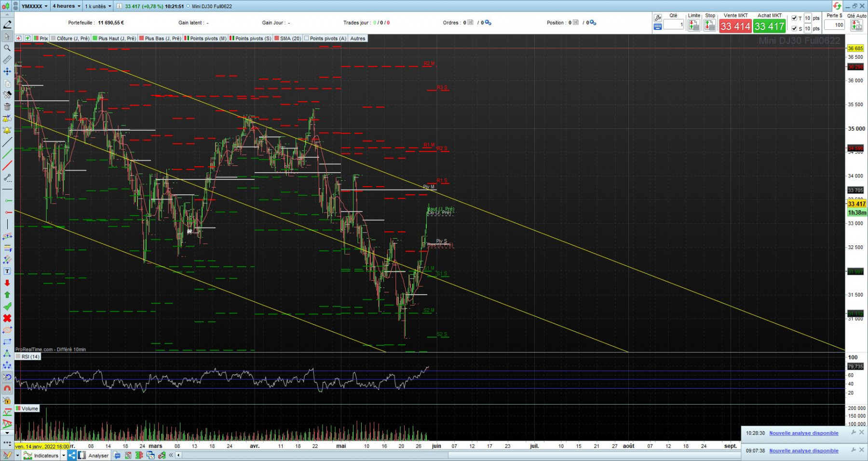The image size is (868, 461).
Task: Select the SMA (20) indicator tab
Action: tap(288, 39)
